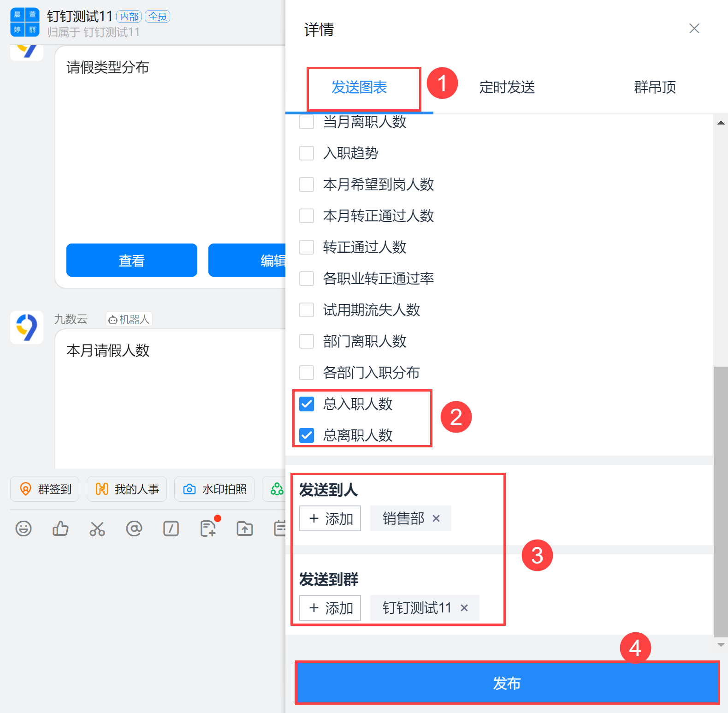728x713 pixels.
Task: Click the 我的人事 icon
Action: [x=102, y=489]
